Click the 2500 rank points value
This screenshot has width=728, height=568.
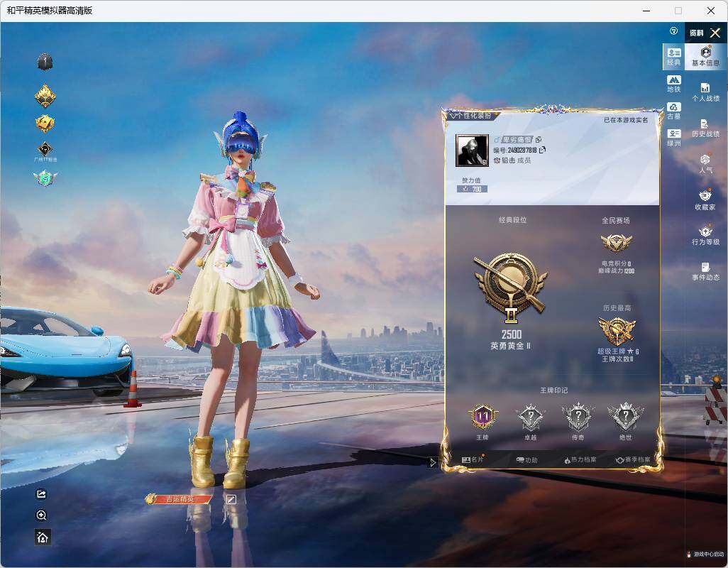(511, 334)
